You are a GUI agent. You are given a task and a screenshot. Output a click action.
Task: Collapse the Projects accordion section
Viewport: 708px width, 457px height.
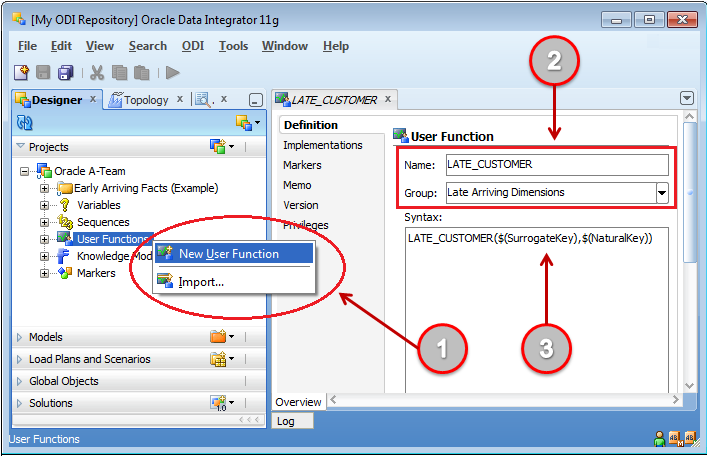(x=20, y=146)
